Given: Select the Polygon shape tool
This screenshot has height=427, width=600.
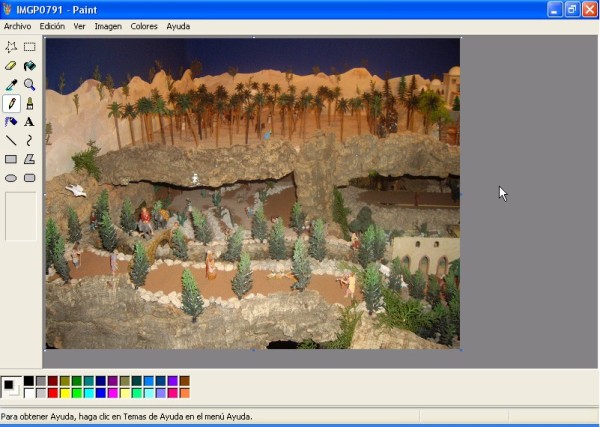Looking at the screenshot, I should click(30, 159).
